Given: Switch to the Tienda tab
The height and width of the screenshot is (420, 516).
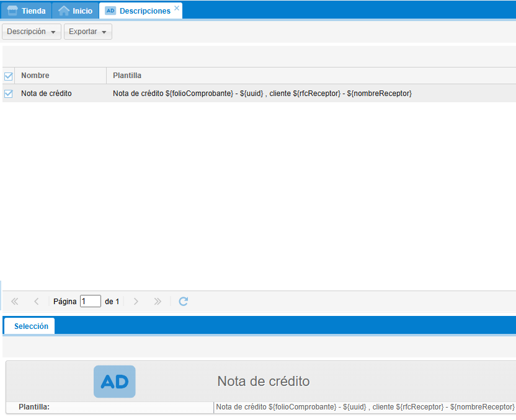Looking at the screenshot, I should tap(27, 11).
